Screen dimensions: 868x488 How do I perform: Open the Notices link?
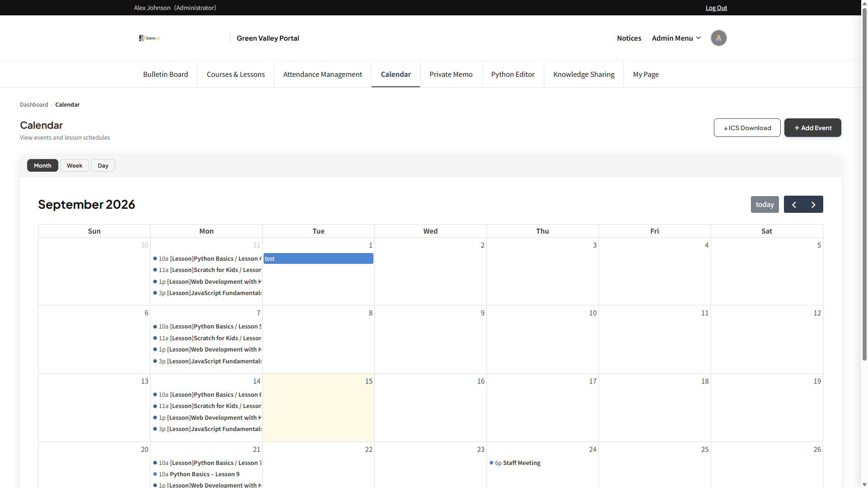(x=629, y=38)
